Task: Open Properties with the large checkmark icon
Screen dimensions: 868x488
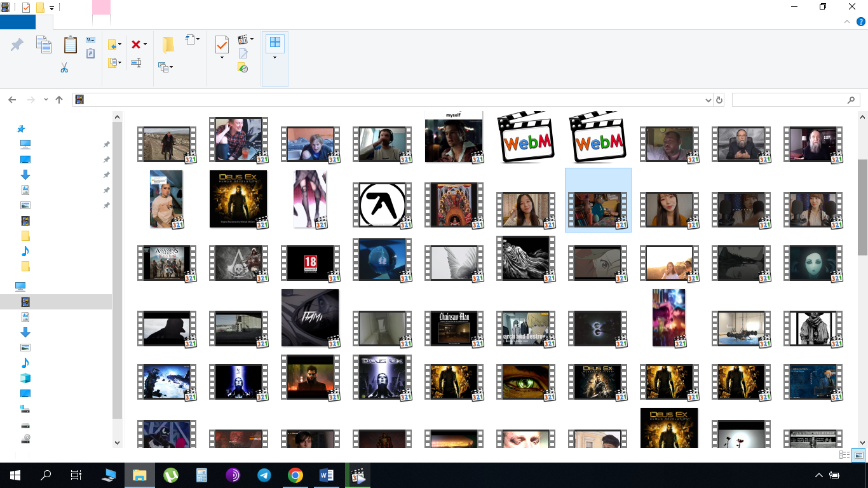Action: click(222, 44)
